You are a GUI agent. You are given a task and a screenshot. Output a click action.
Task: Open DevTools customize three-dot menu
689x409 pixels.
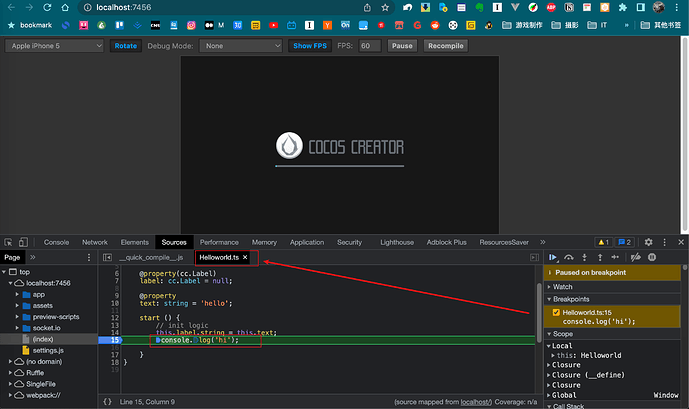664,242
